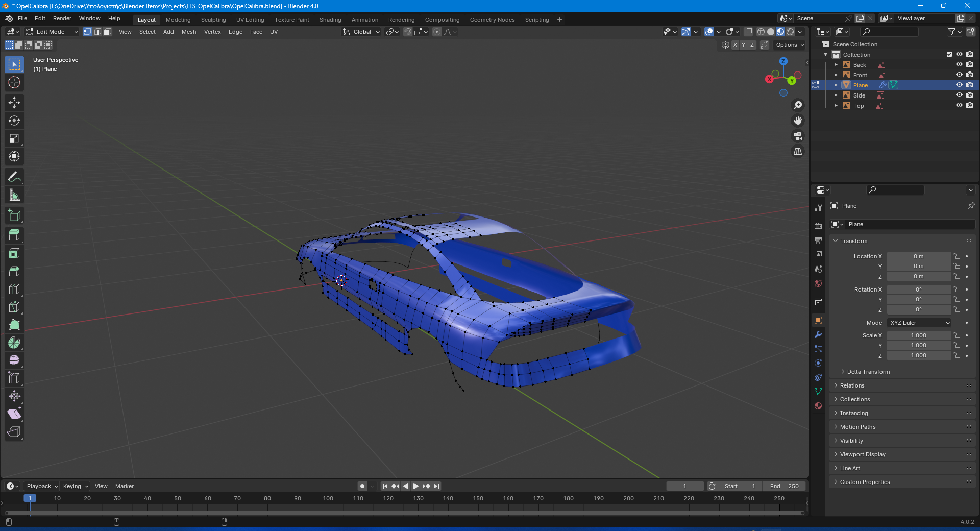Expand the Back object in outliner
Viewport: 980px width, 531px height.
tap(836, 65)
